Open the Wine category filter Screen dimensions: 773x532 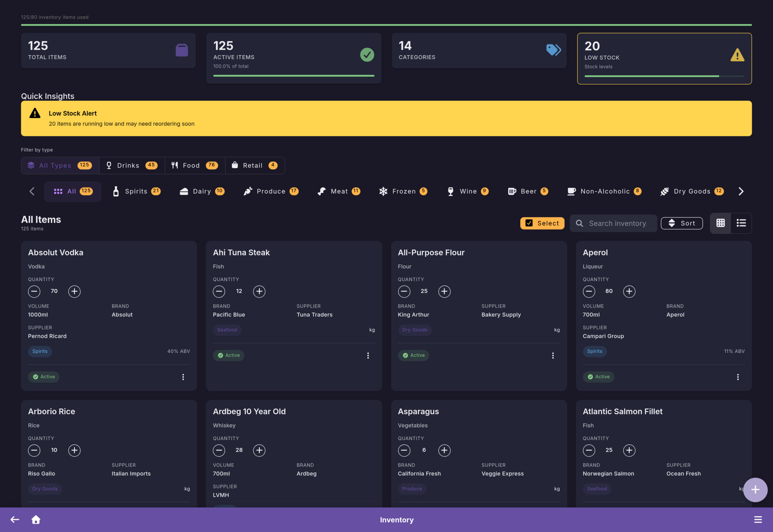467,191
